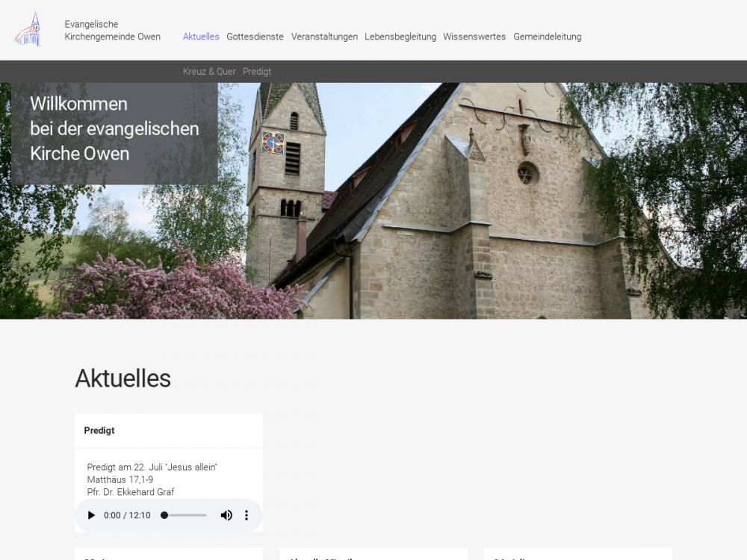The image size is (747, 560).
Task: Click the church clock in the hero image
Action: (273, 142)
